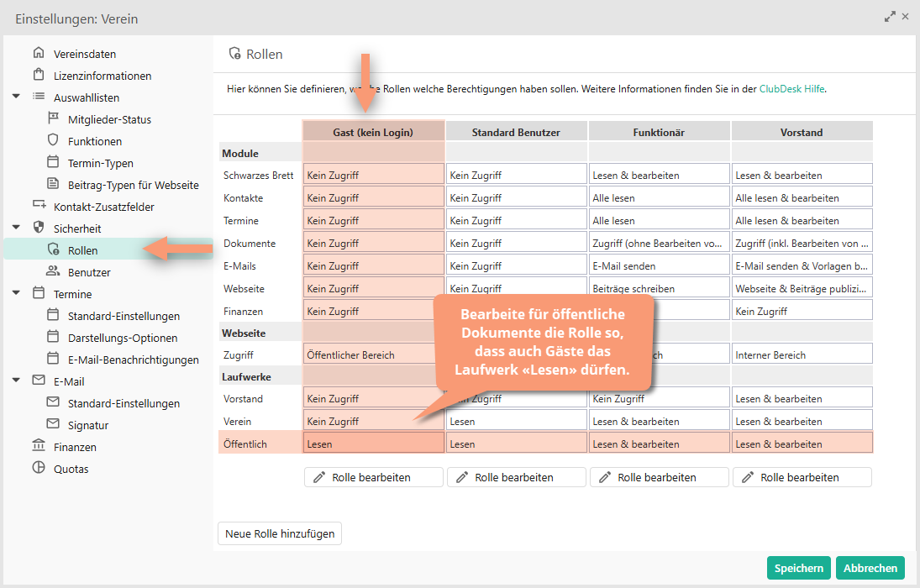Click Funktionär Schwarzes Brett 'Lesen & bearbeiten' cell
This screenshot has height=588, width=920.
click(x=660, y=175)
